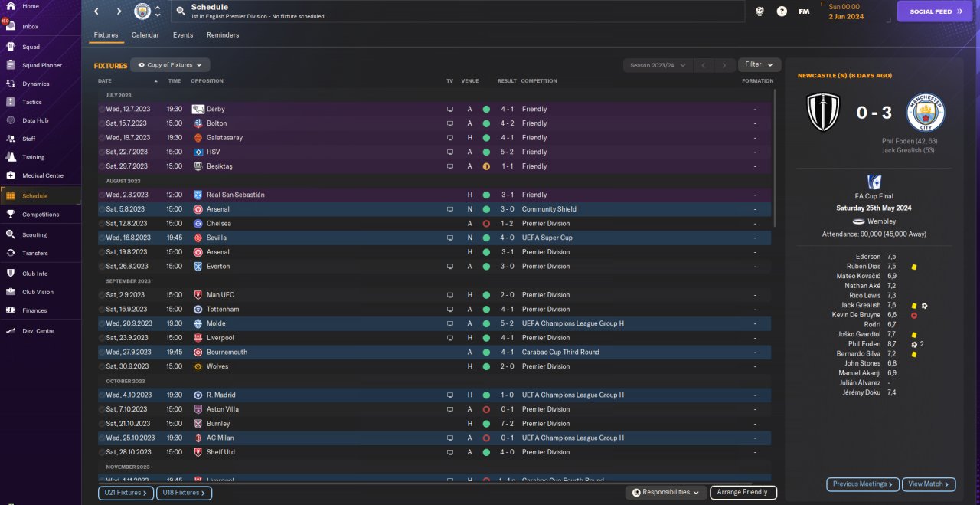Go to the Training section
The width and height of the screenshot is (980, 505).
tap(33, 157)
